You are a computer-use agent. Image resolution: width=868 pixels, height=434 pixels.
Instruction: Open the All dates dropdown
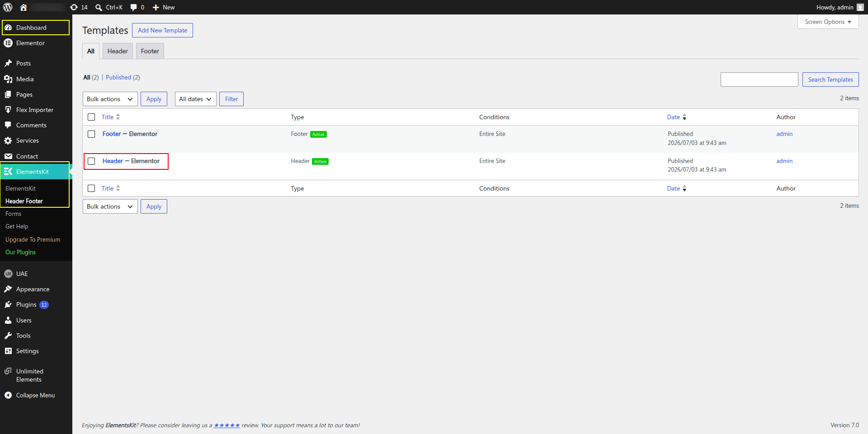(195, 99)
